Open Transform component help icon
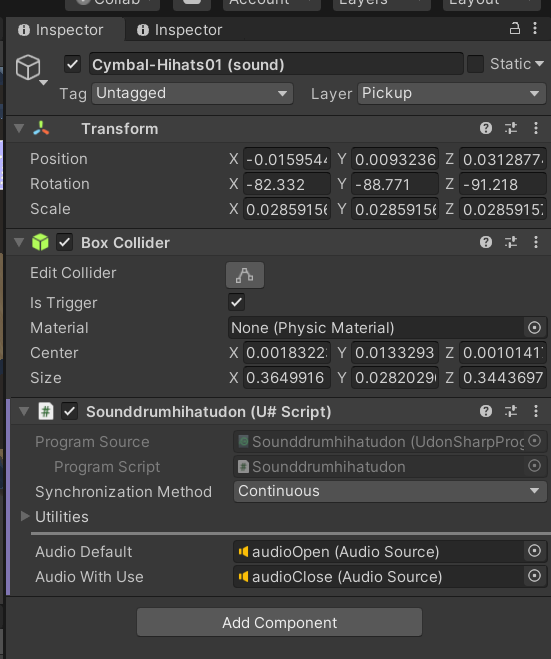Screen dimensions: 551x659 (486, 128)
